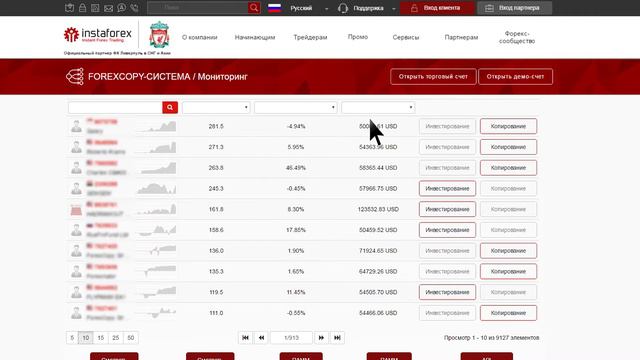Click the chat bubble icon in top bar
Screen dimensions: 640x360
click(122, 8)
